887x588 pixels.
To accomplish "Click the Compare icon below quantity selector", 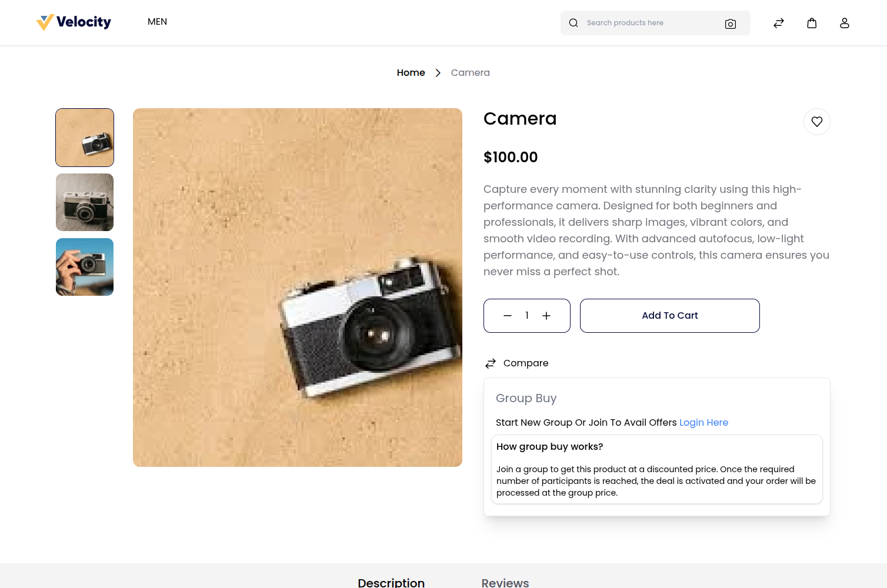I will tap(491, 363).
